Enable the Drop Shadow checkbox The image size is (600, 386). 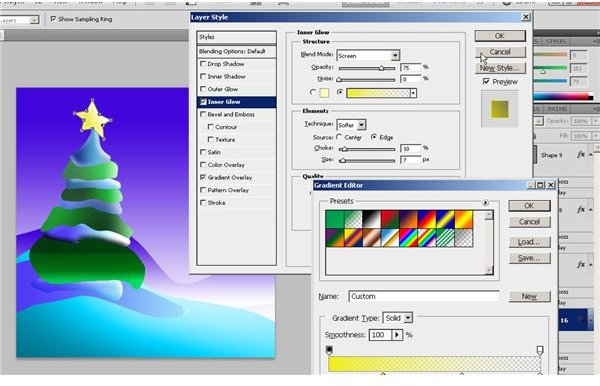click(203, 64)
